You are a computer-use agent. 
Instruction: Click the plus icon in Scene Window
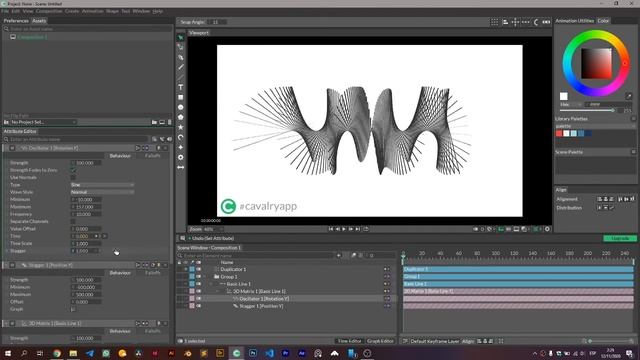pos(338,255)
